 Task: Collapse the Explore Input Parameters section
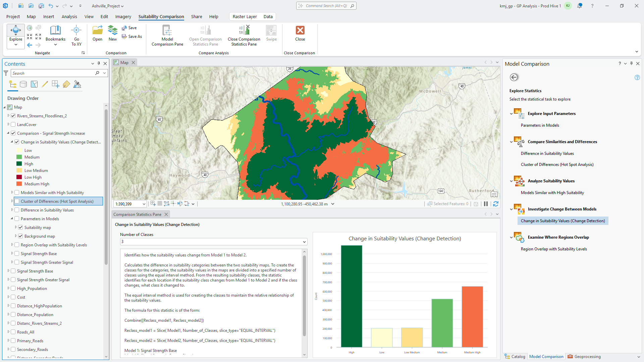pyautogui.click(x=511, y=114)
